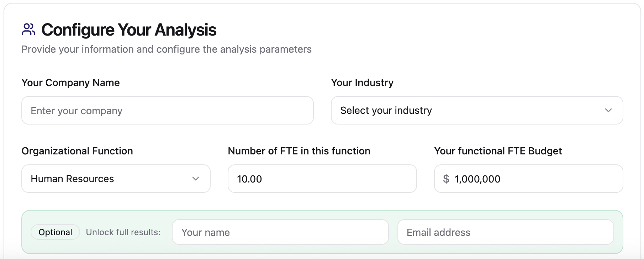Click the Your name input field
Screen dimensions: 644x259
click(280, 232)
